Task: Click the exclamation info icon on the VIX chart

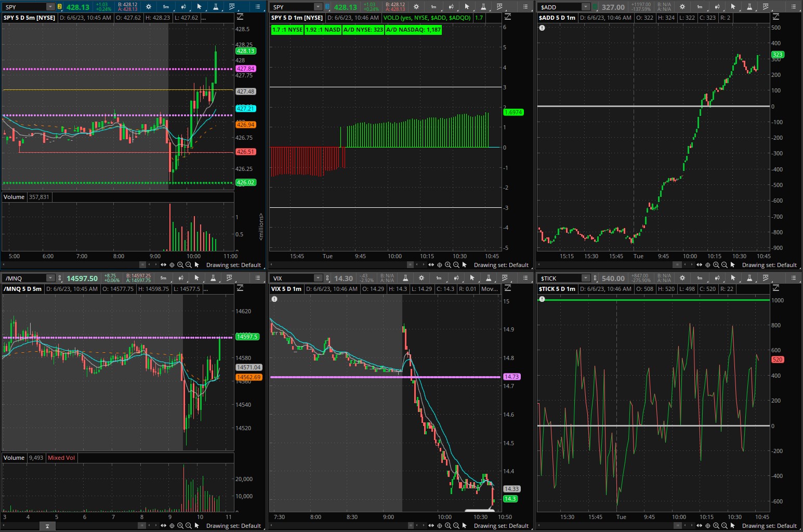Action: pos(274,299)
